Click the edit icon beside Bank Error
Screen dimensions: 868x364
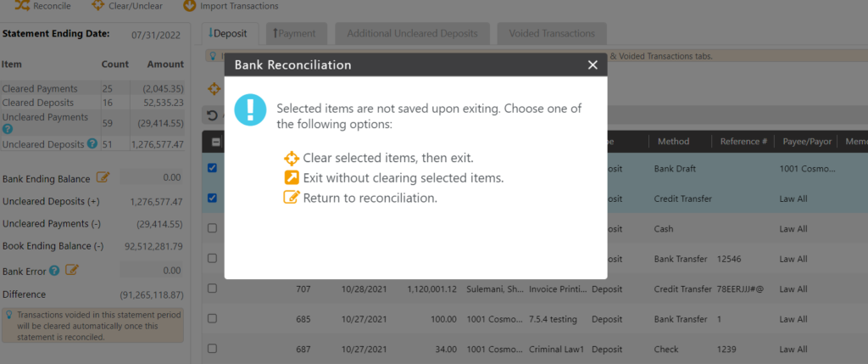coord(72,271)
